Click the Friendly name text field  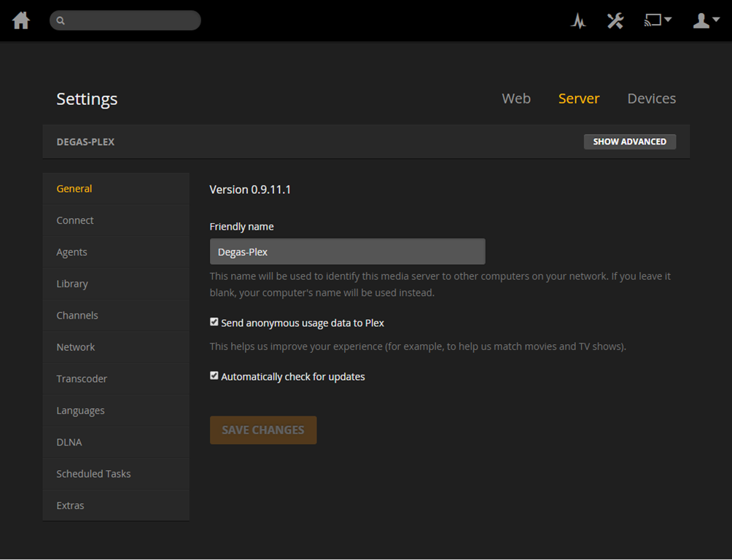click(x=347, y=252)
